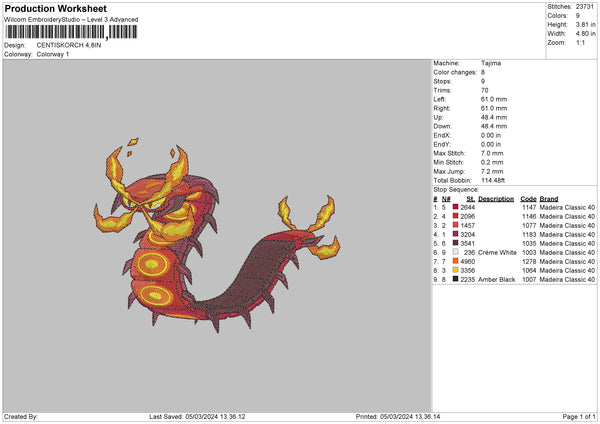Click the Total Bobbin value 114.48ft
Image resolution: width=600 pixels, height=424 pixels.
click(493, 180)
